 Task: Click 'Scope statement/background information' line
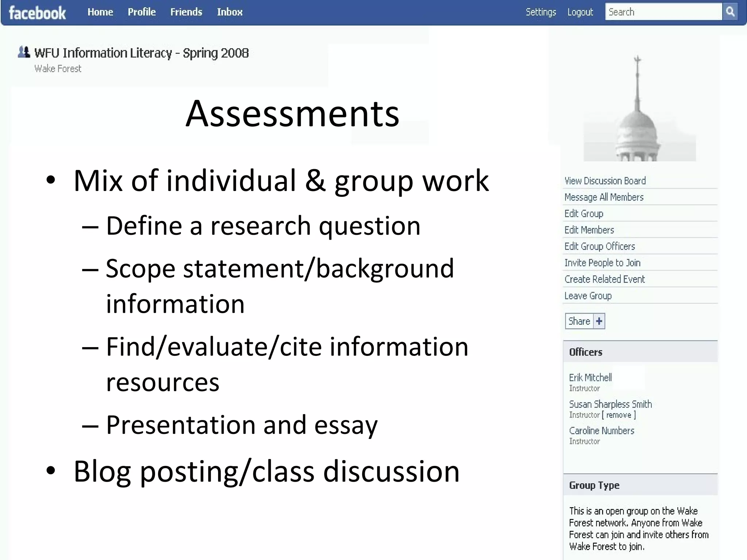280,285
